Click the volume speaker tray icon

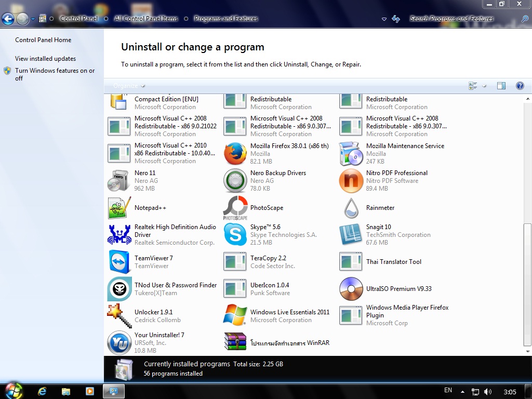tap(487, 392)
